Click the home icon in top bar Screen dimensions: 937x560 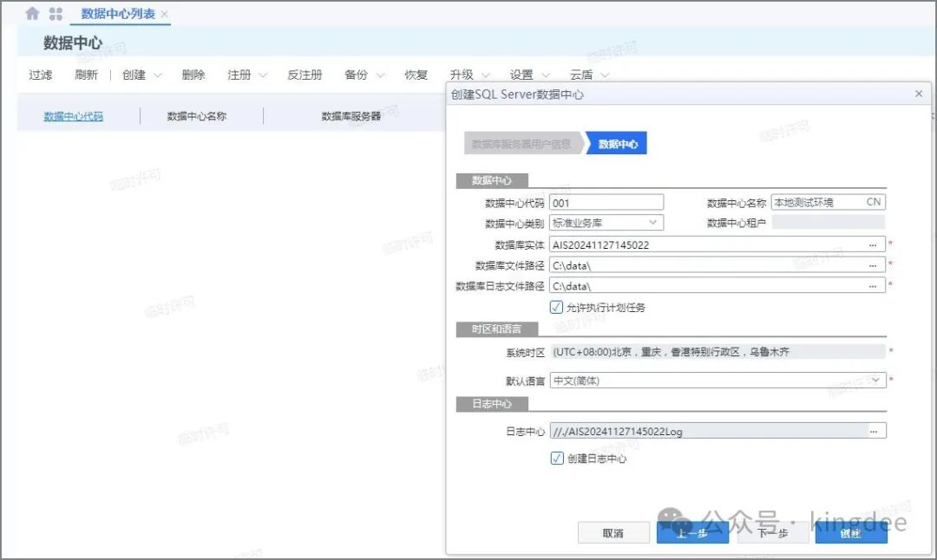pos(32,14)
